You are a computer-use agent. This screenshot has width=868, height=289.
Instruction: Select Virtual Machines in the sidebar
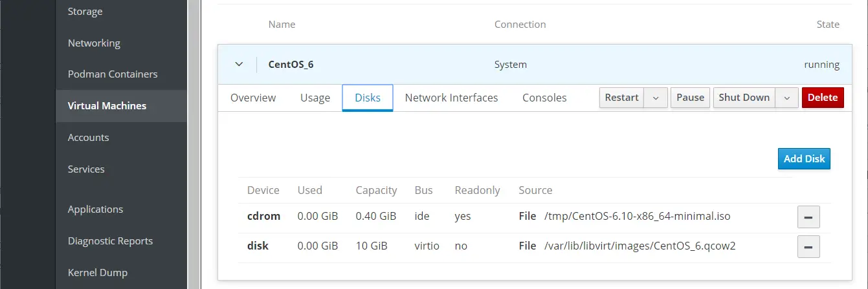point(122,106)
